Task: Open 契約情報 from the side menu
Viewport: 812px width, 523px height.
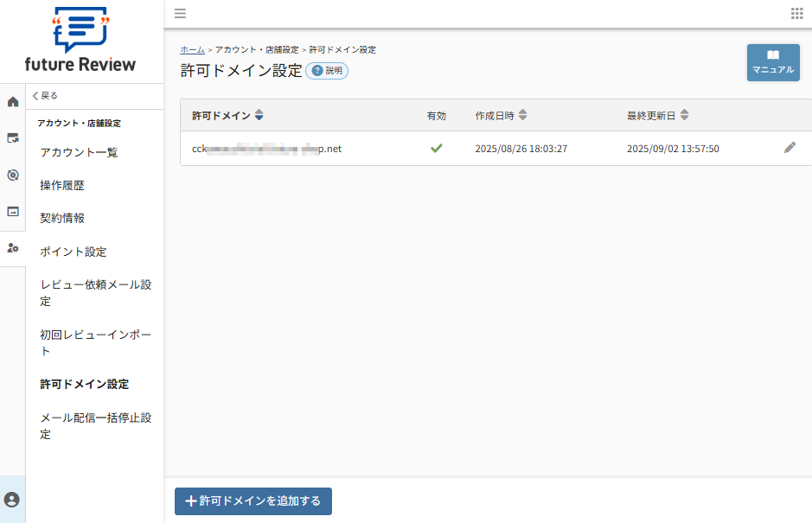Action: [61, 218]
